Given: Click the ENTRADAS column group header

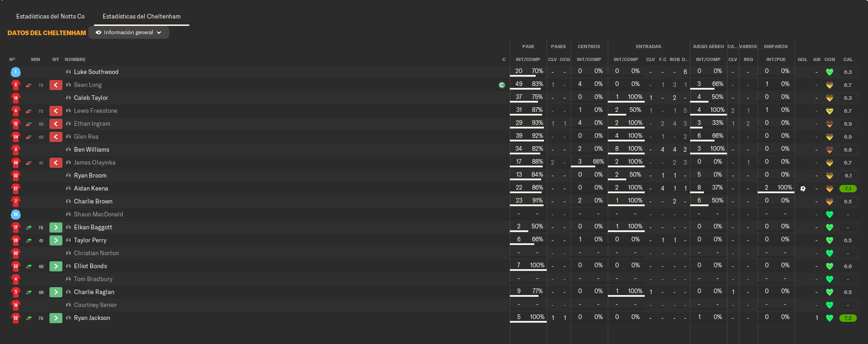Looking at the screenshot, I should pyautogui.click(x=648, y=47).
